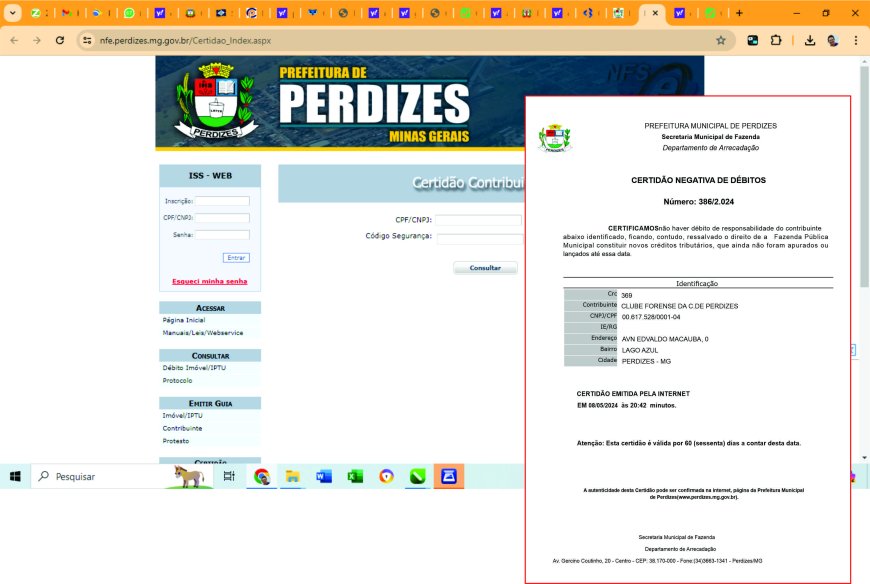Viewport: 870px width, 584px height.
Task: Open Microsoft Word from the taskbar
Action: [323, 476]
